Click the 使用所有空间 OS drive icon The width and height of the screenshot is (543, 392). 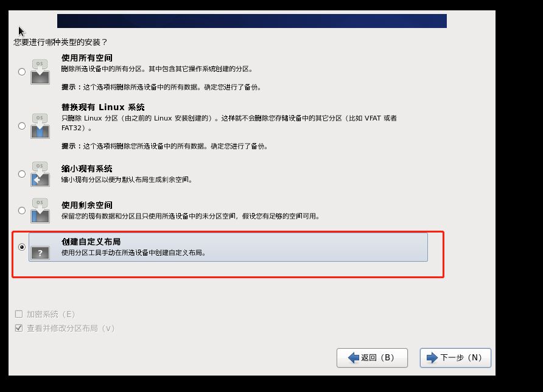pyautogui.click(x=40, y=72)
